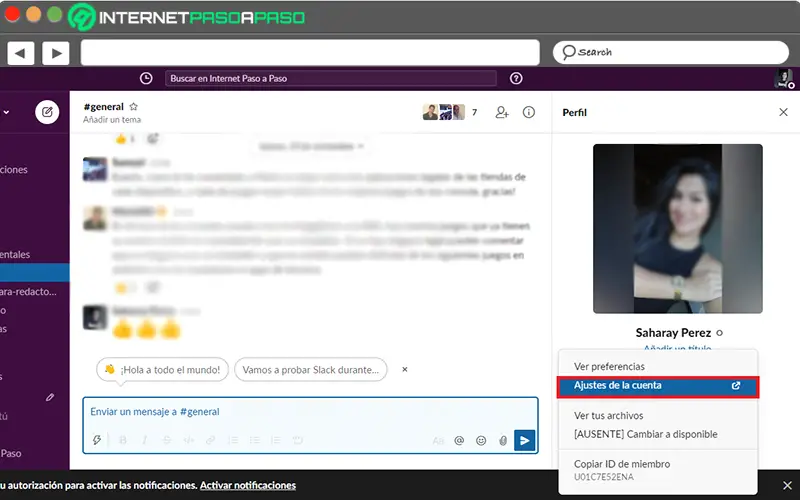Click the green macOS zoom light
This screenshot has height=500, width=800.
point(55,14)
